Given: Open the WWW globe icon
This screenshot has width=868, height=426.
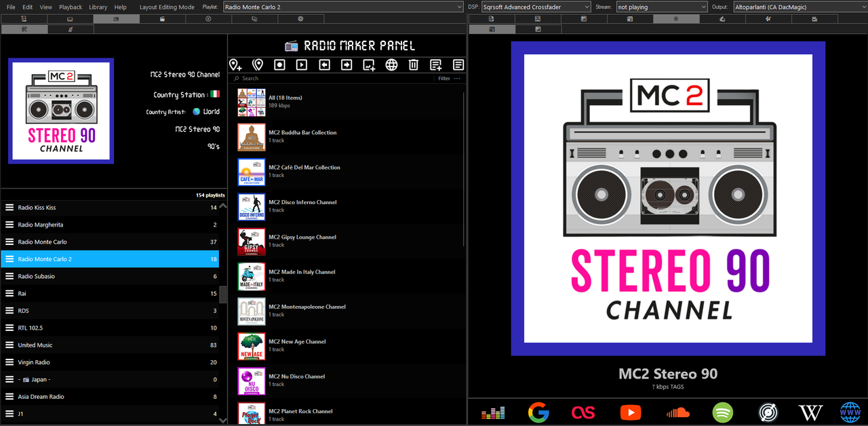Looking at the screenshot, I should tap(850, 412).
